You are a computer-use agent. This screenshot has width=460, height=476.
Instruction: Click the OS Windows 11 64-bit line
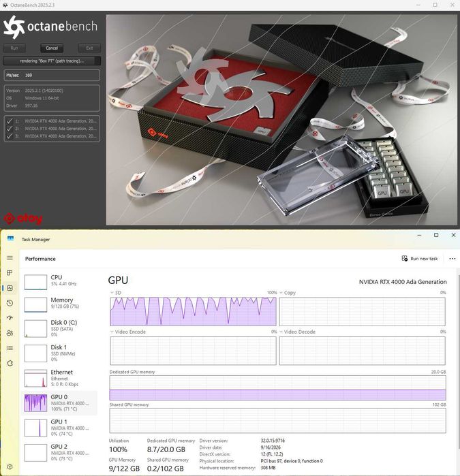33,98
